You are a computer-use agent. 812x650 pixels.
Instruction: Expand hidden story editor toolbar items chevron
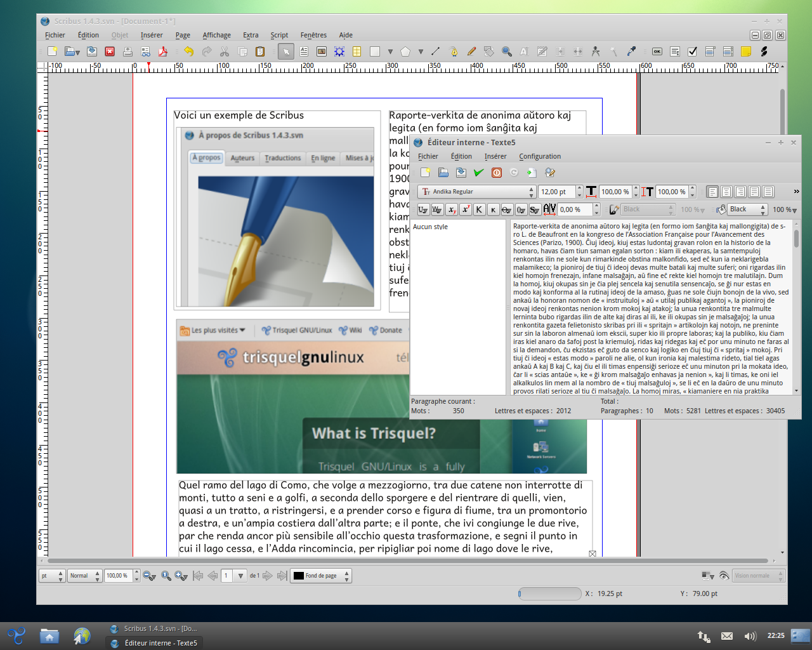[796, 191]
